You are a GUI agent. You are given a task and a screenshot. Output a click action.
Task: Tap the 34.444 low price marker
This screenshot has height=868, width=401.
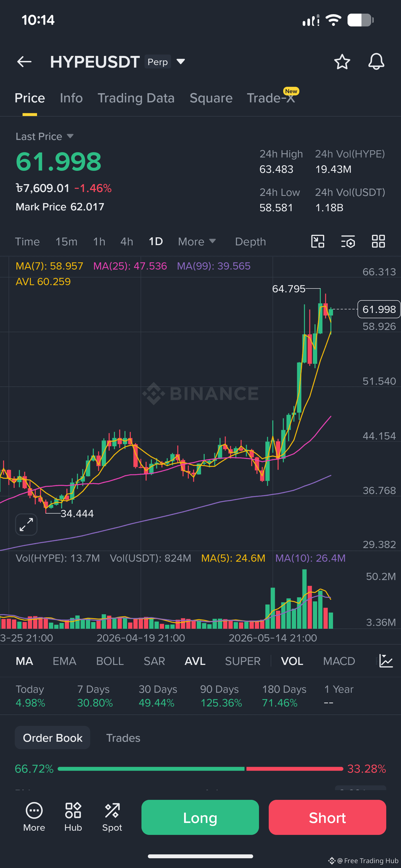coord(77,514)
